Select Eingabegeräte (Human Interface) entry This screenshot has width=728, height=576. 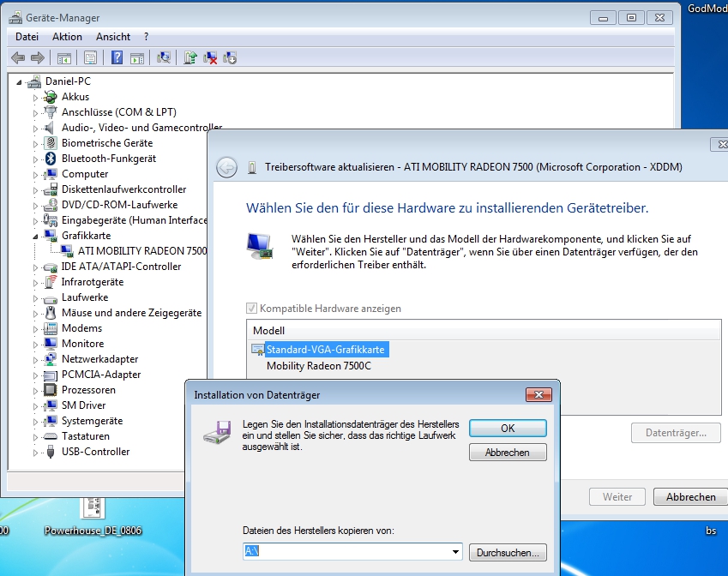tap(134, 220)
